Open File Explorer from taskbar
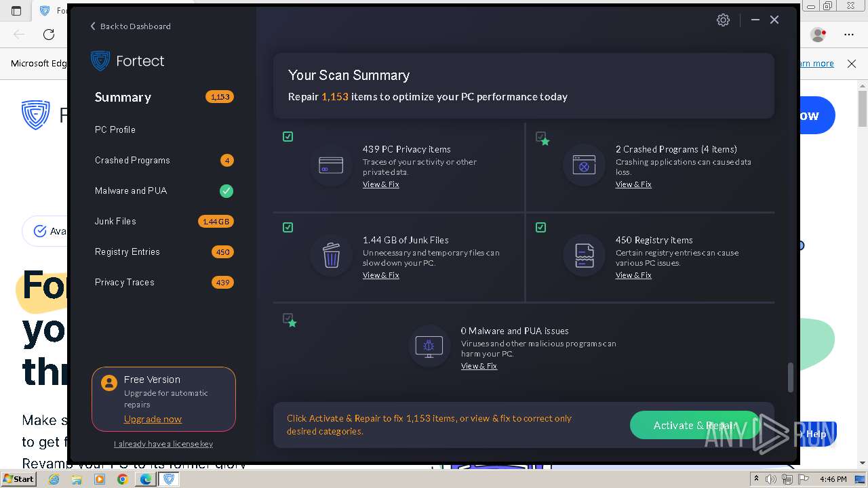This screenshot has width=868, height=488. click(x=77, y=479)
